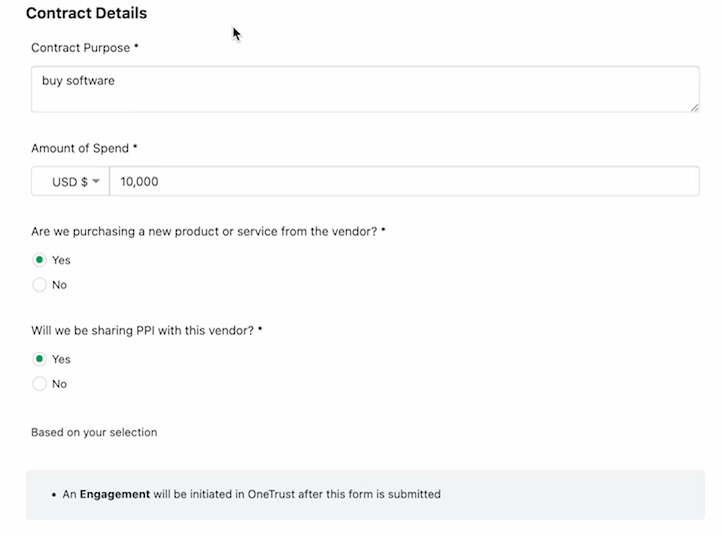Grab the resize handle of Contract Purpose box
Screen dimensions: 722x536
click(x=694, y=107)
